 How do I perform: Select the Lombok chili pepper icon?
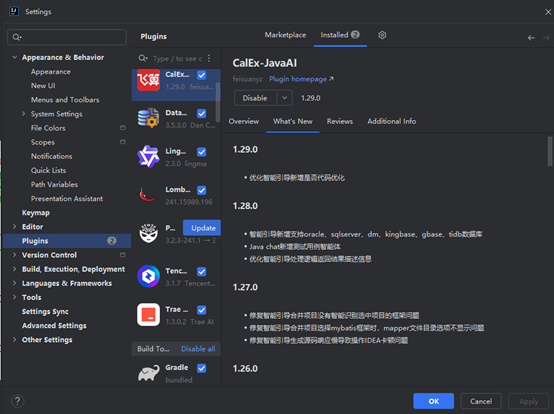coord(148,195)
